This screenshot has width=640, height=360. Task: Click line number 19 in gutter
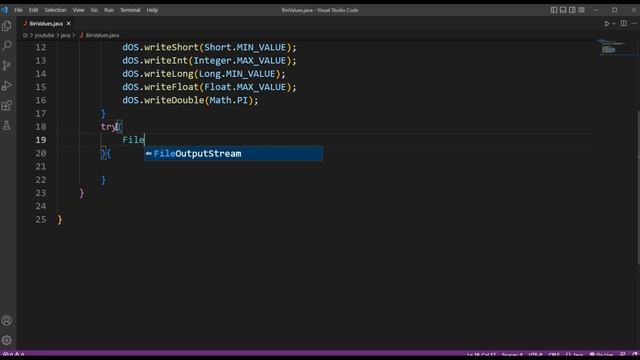41,140
